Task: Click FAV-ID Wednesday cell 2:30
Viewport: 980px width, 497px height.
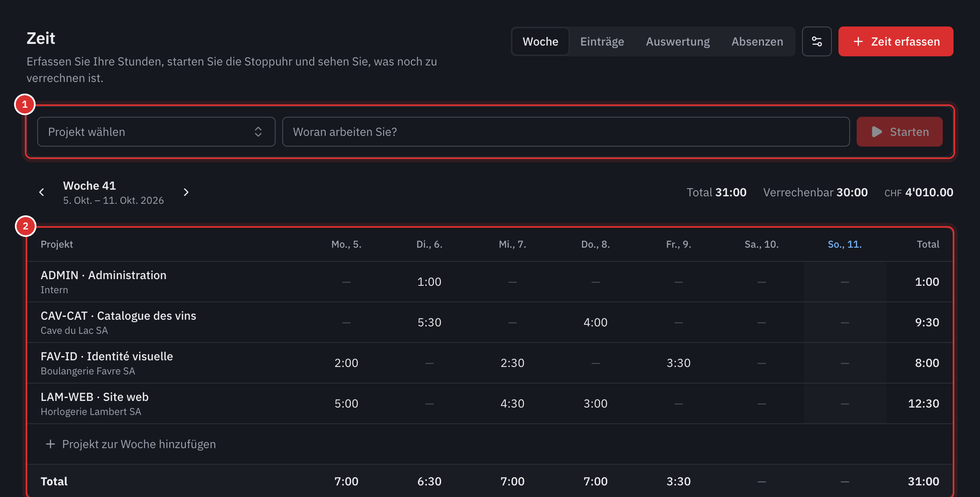Action: [x=512, y=363]
